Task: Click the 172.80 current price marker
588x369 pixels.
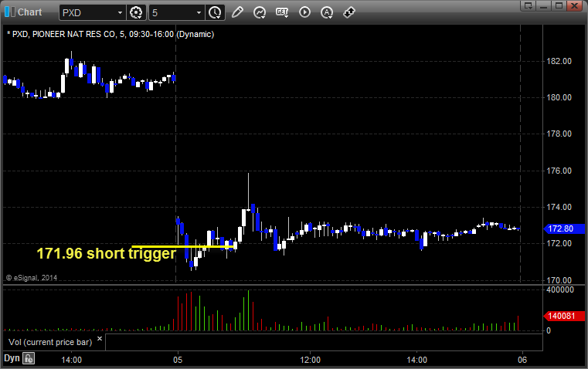Action: pyautogui.click(x=564, y=229)
